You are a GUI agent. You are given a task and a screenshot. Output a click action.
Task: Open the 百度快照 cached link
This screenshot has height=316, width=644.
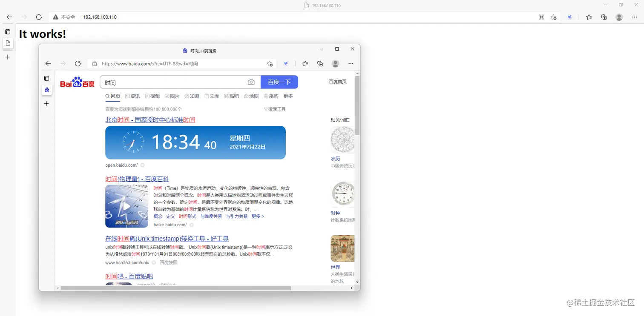pyautogui.click(x=169, y=263)
